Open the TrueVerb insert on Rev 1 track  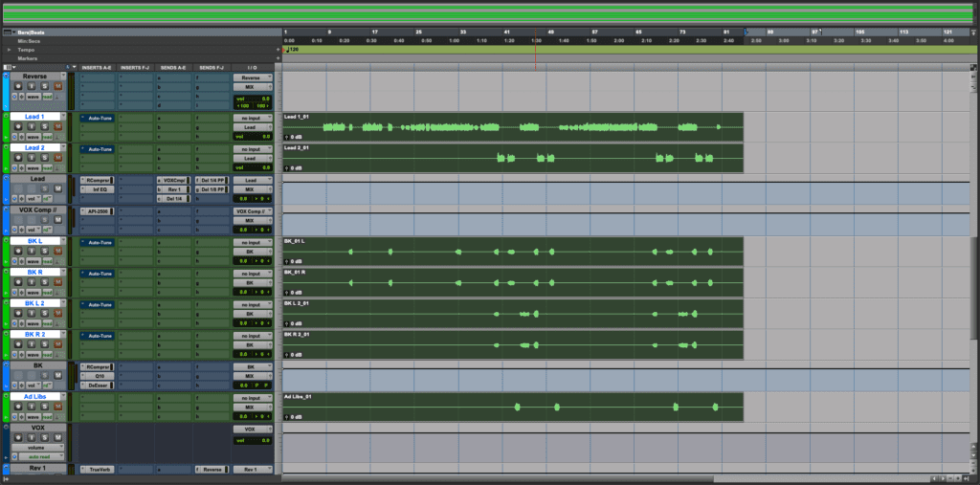click(x=98, y=470)
